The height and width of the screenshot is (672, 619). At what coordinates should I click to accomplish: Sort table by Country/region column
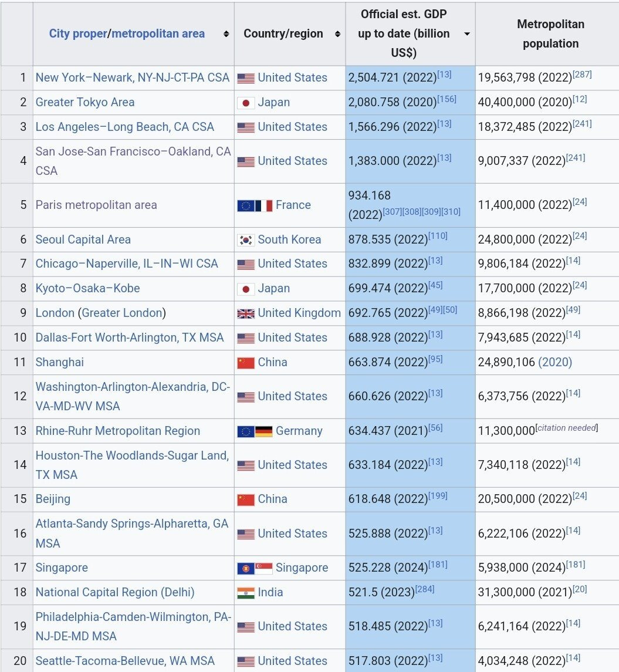coord(337,34)
